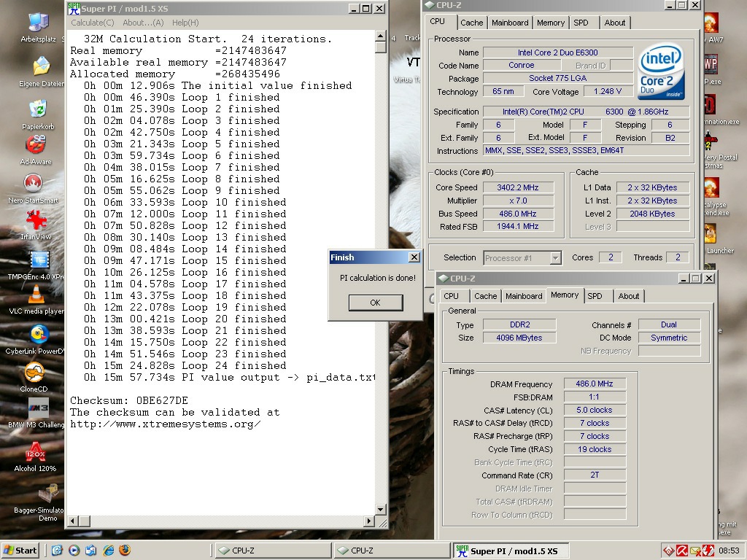This screenshot has height=560, width=747.
Task: Activate the Super PI taskbar button
Action: (x=510, y=551)
